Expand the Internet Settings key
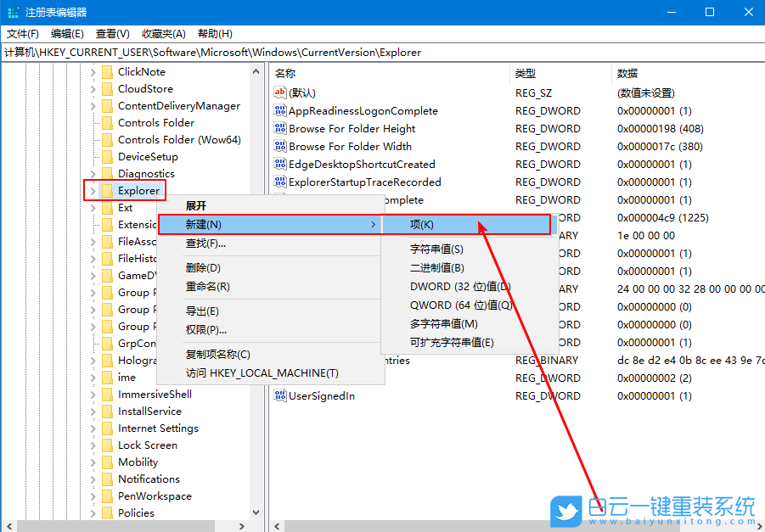The width and height of the screenshot is (765, 532). [92, 428]
